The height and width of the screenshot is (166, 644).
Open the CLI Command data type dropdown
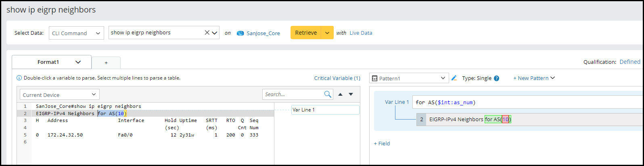point(76,33)
